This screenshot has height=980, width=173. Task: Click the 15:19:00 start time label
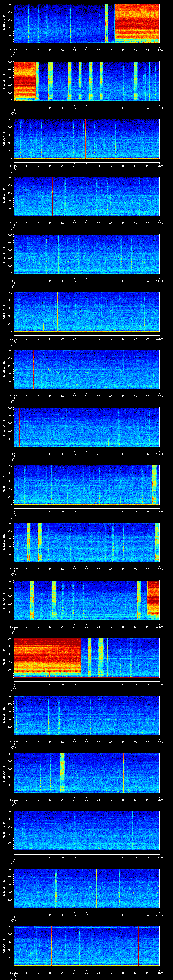(x=14, y=223)
